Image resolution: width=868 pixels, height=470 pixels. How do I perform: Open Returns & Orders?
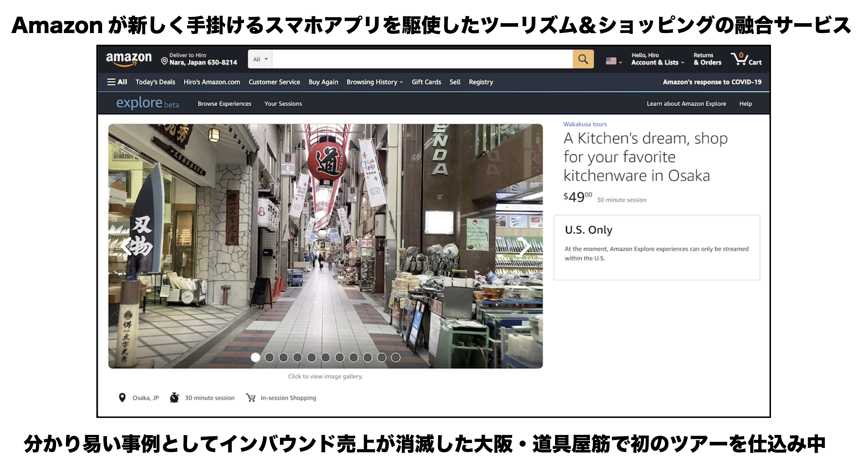(x=707, y=59)
